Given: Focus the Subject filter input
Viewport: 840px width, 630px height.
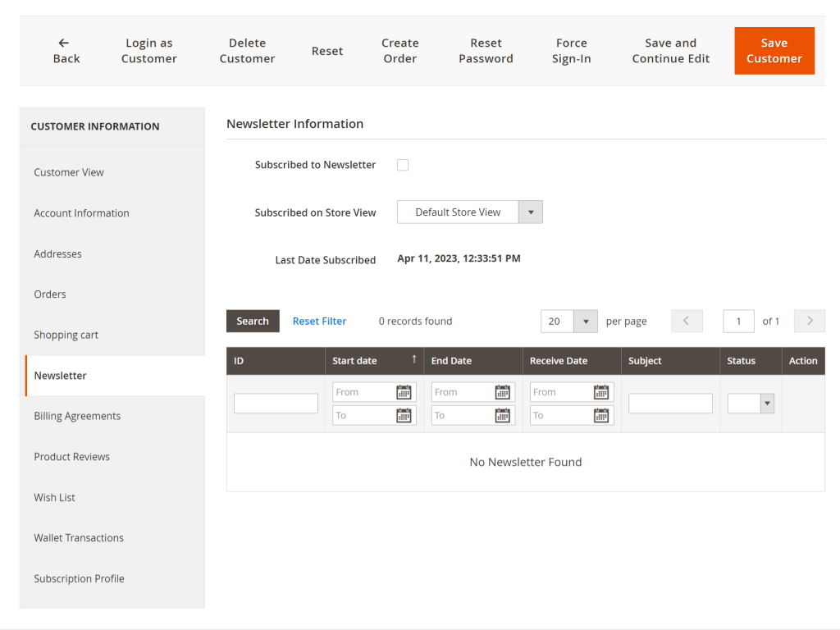Looking at the screenshot, I should (x=670, y=404).
